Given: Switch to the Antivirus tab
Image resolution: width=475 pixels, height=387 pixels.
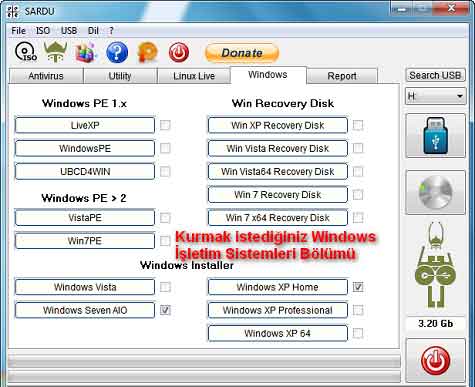Looking at the screenshot, I should [46, 76].
